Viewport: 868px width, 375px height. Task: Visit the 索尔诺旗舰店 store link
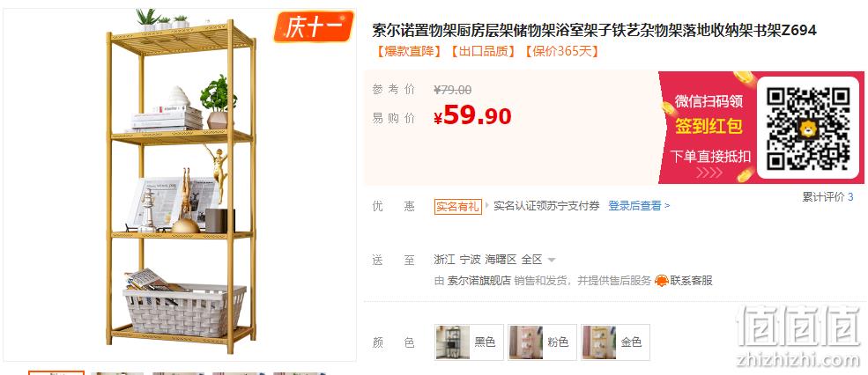click(x=479, y=281)
